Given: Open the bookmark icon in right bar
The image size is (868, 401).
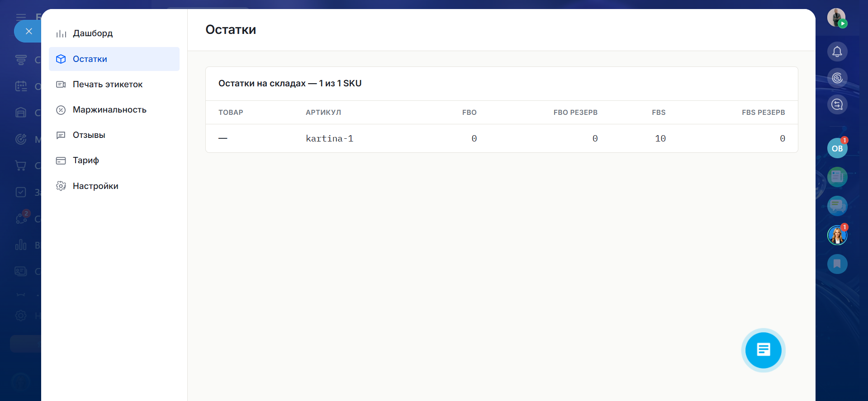Looking at the screenshot, I should [837, 264].
